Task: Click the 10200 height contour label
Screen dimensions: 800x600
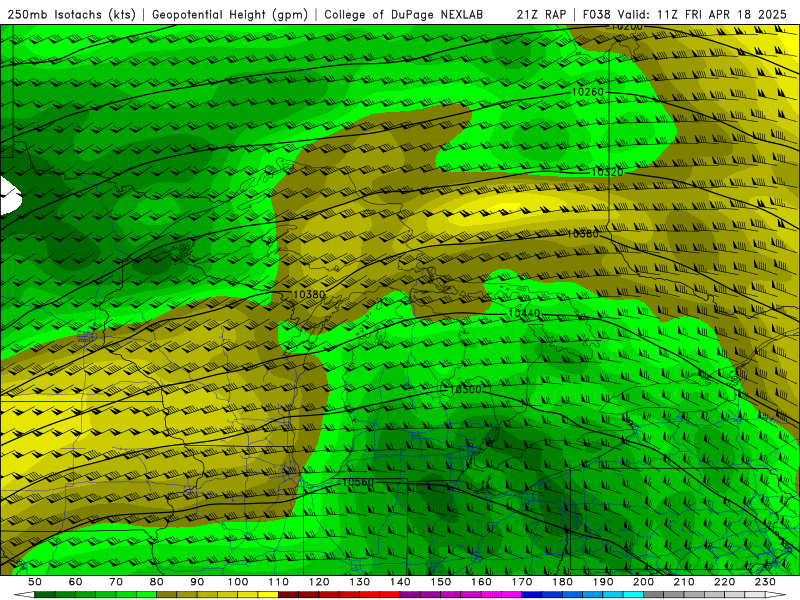Action: [x=627, y=27]
